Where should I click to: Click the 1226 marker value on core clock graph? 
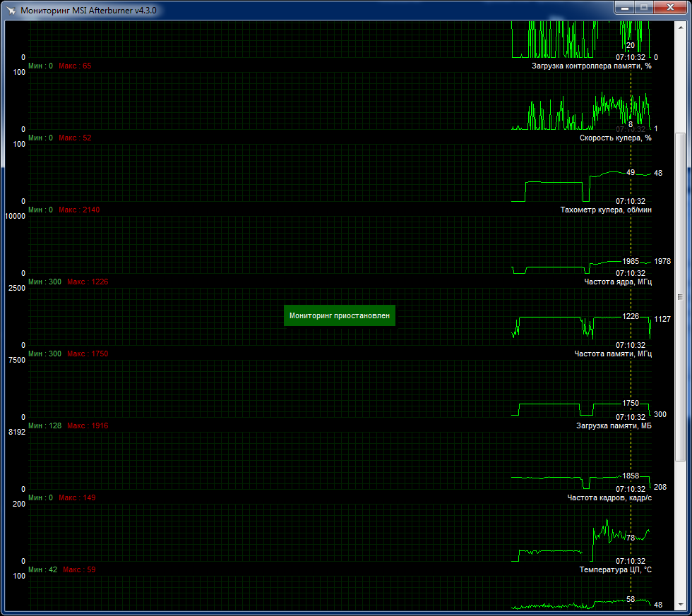click(630, 316)
